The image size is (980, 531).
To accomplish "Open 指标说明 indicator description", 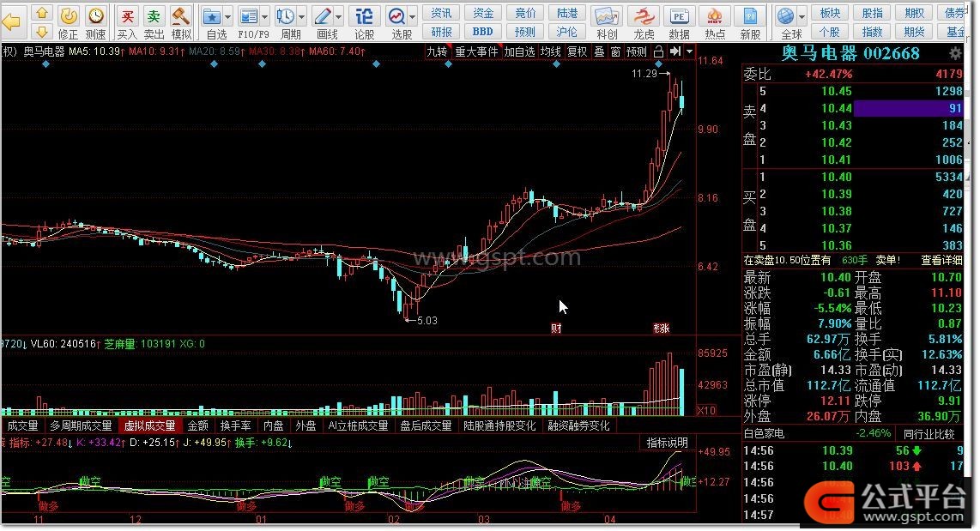I will 667,443.
